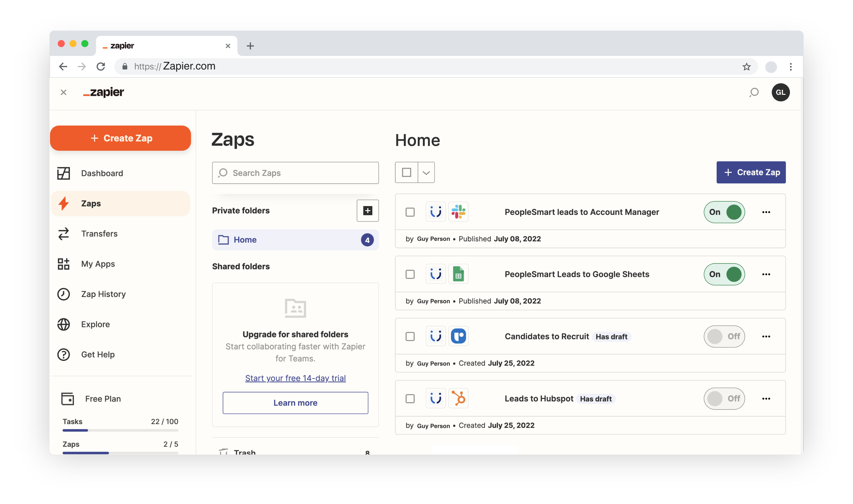Click PeopleSmart icon on Google Sheets zap
This screenshot has height=504, width=853.
click(436, 274)
